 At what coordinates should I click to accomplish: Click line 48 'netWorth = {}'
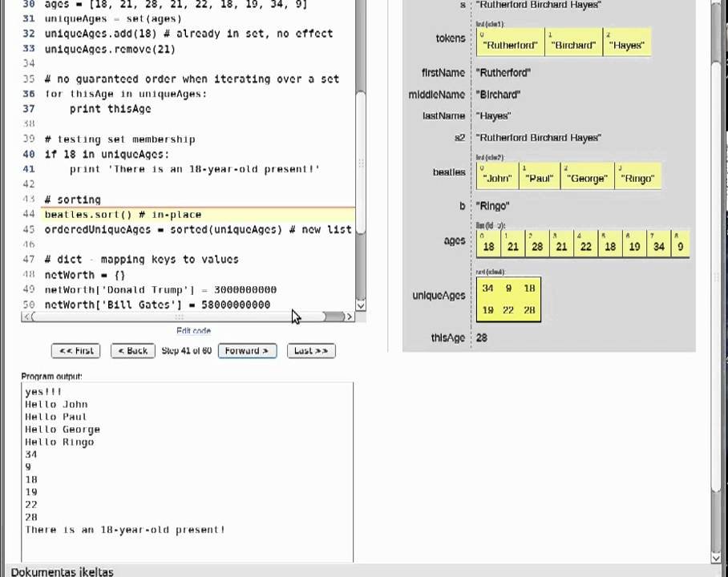pos(85,275)
